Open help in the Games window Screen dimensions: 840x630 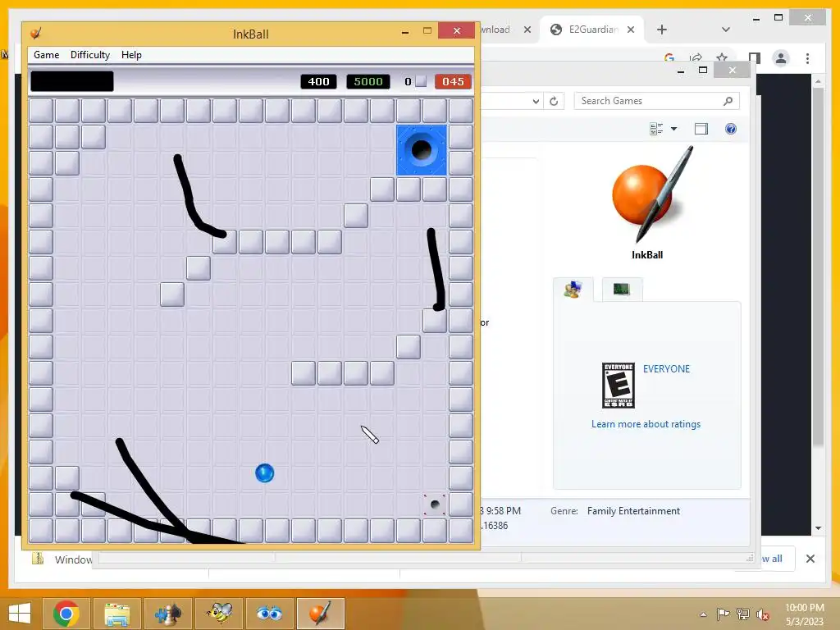[x=731, y=129]
